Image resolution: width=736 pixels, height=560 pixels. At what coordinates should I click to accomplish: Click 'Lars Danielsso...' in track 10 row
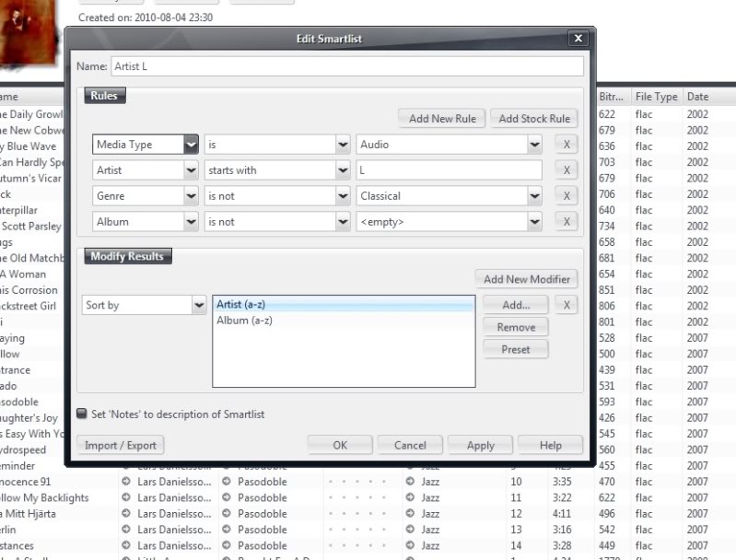click(174, 482)
